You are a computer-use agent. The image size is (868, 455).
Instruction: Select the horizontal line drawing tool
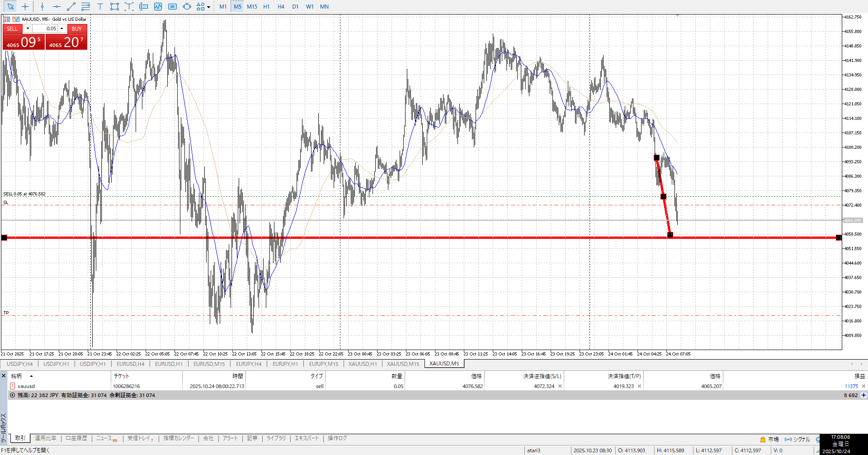(x=57, y=6)
